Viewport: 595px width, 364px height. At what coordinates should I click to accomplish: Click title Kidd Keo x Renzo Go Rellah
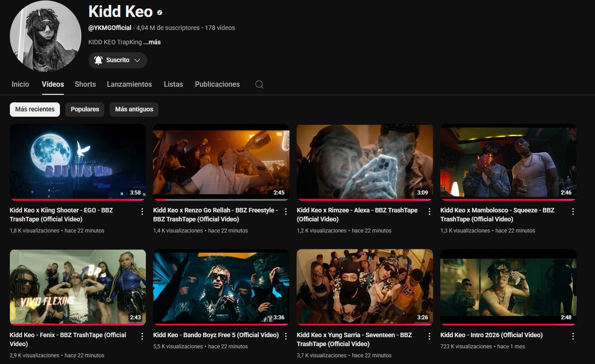pos(215,215)
